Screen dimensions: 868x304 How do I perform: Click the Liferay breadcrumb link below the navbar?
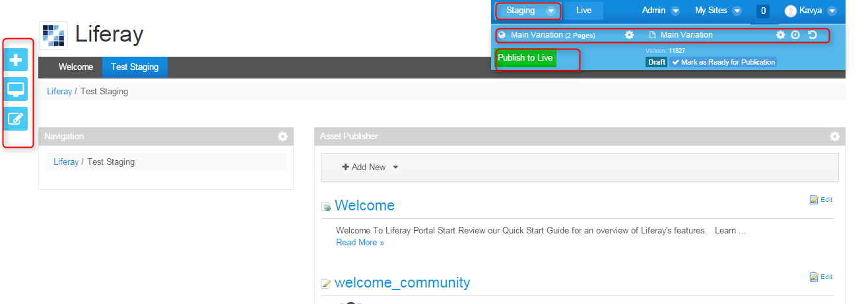pyautogui.click(x=59, y=92)
